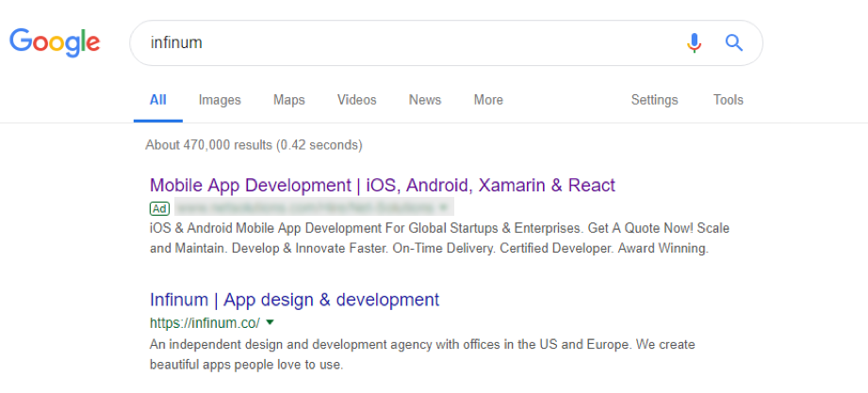Click Tools to show search filters
Screen dimensions: 868x393
[x=728, y=100]
